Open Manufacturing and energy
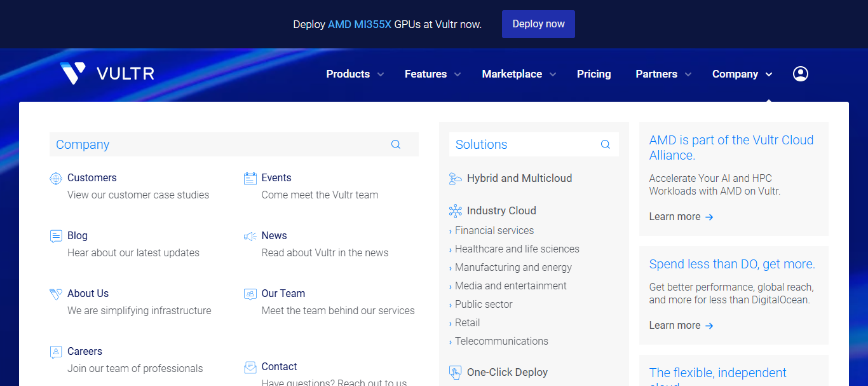 tap(513, 267)
